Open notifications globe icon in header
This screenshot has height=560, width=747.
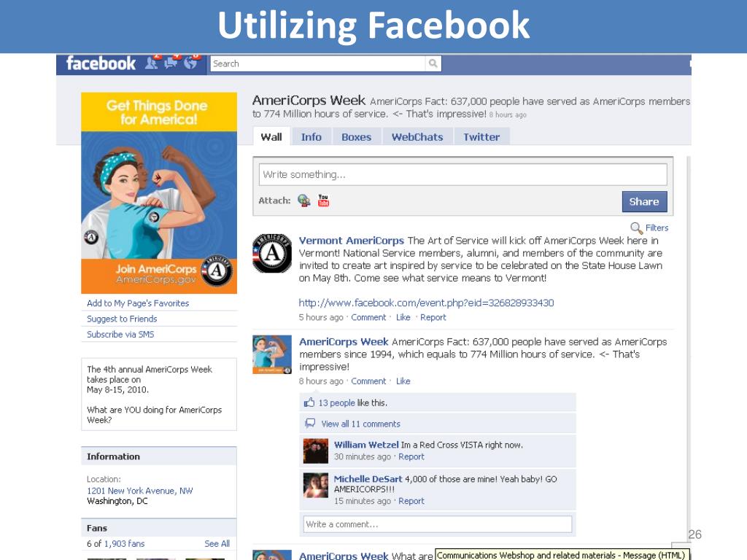(x=190, y=63)
